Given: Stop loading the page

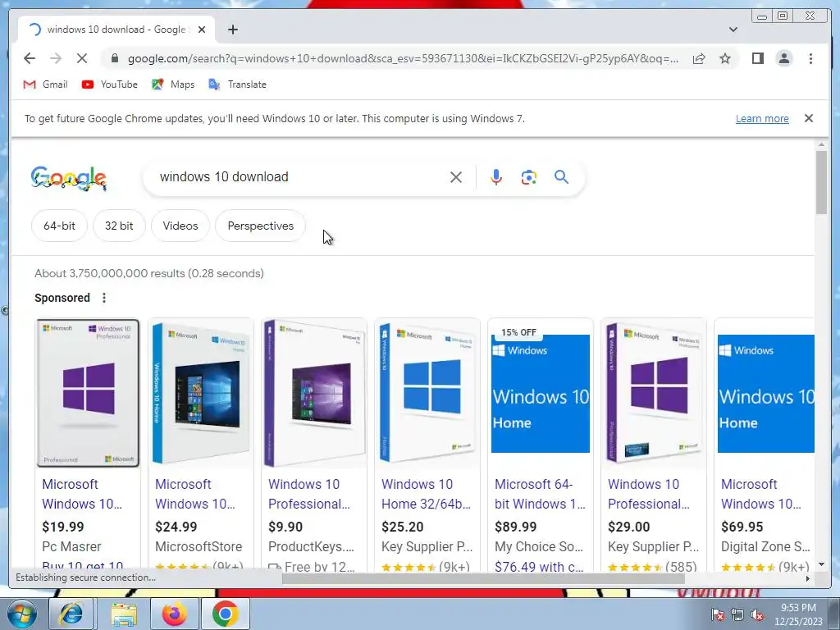Looking at the screenshot, I should (81, 58).
